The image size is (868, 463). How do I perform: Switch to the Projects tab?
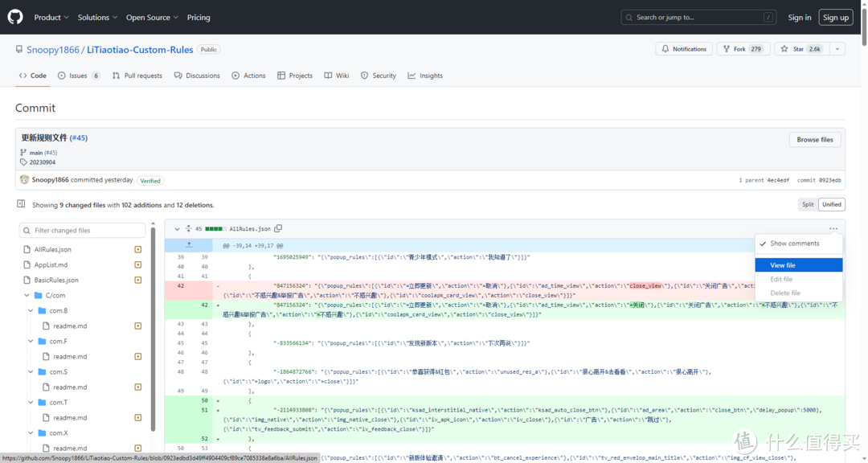[x=295, y=76]
